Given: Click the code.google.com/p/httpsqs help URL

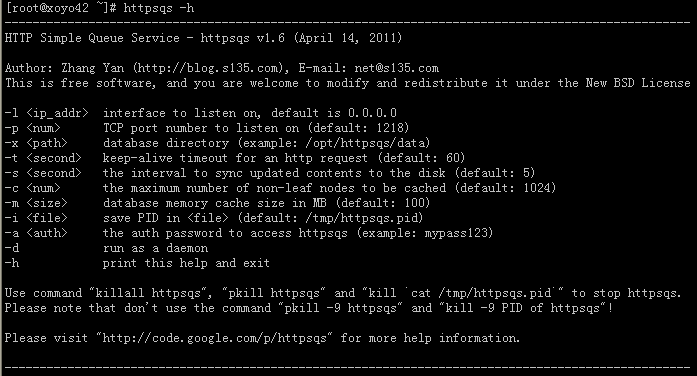Looking at the screenshot, I should click(x=215, y=338).
